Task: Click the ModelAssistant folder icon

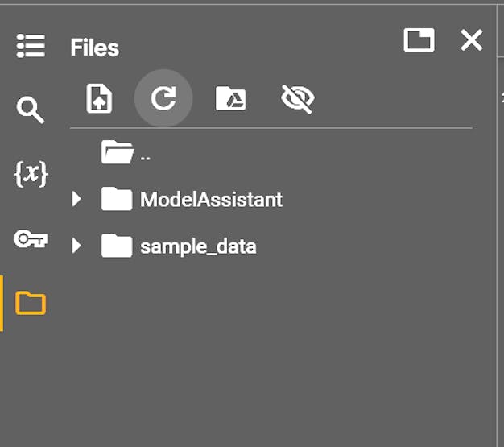Action: [117, 199]
